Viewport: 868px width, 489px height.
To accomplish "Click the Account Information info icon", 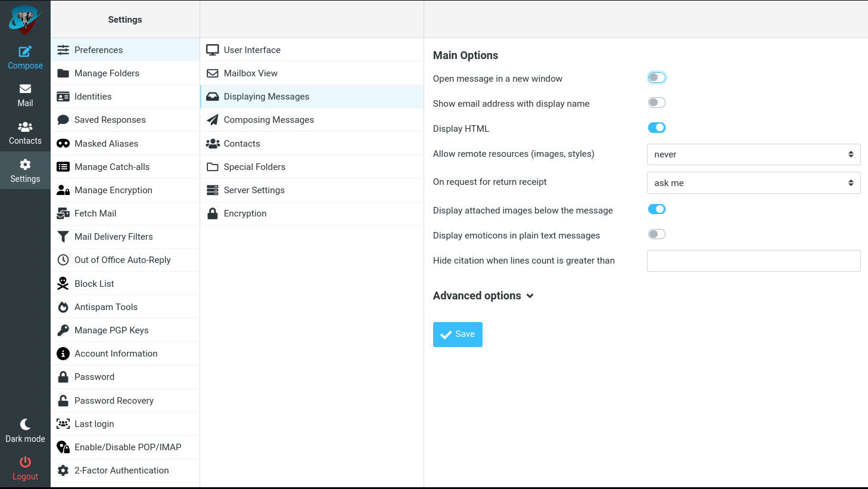I will (63, 354).
